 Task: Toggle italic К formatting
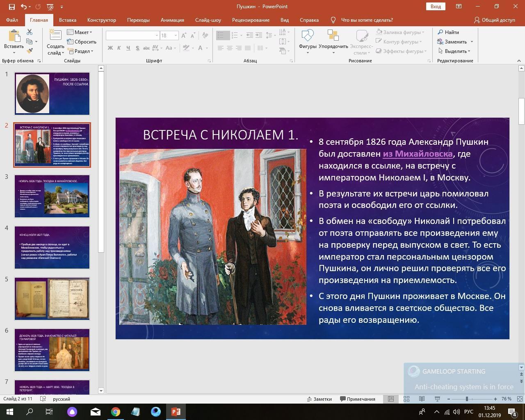point(119,48)
